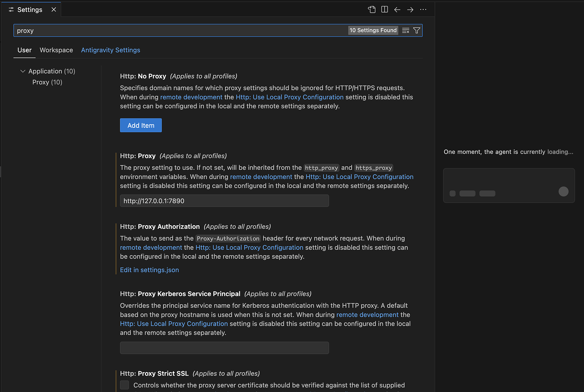Open remote development link under Kerberos Service Principal
The width and height of the screenshot is (584, 392).
[x=367, y=315]
